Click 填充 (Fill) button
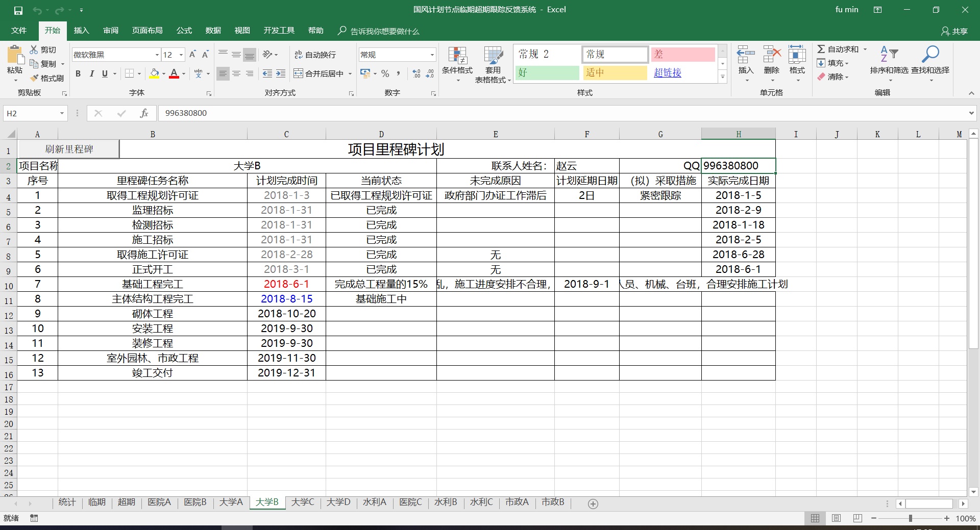This screenshot has height=530, width=980. (x=832, y=63)
